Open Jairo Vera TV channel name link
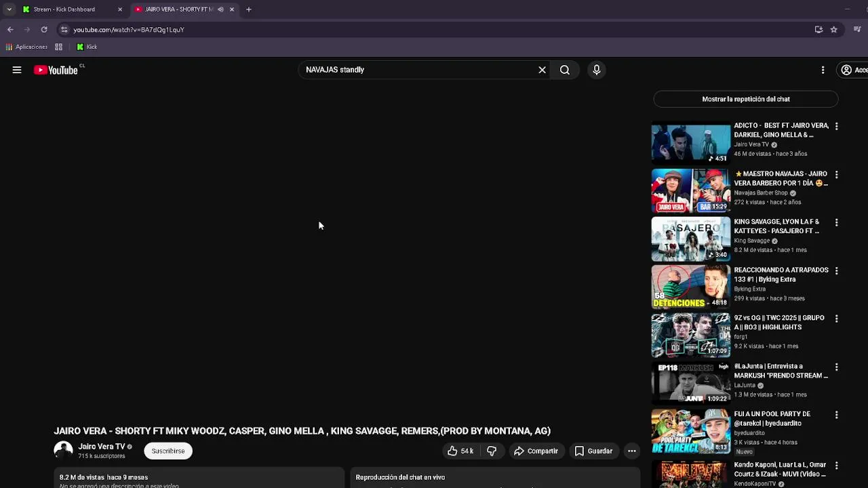Image resolution: width=868 pixels, height=488 pixels. tap(102, 447)
